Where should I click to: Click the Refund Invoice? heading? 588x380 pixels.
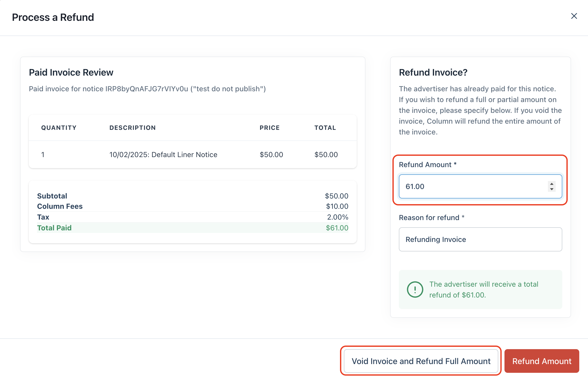pyautogui.click(x=433, y=73)
